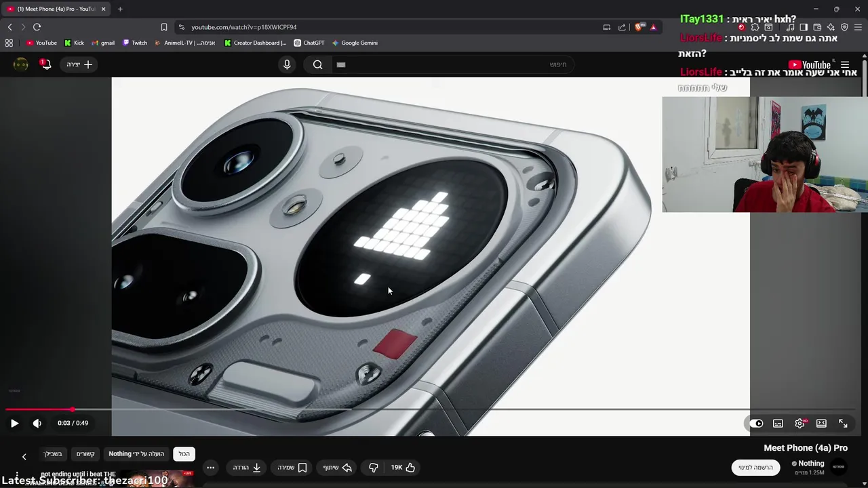The image size is (868, 488).
Task: Reload the page with the refresh icon
Action: pos(37,27)
